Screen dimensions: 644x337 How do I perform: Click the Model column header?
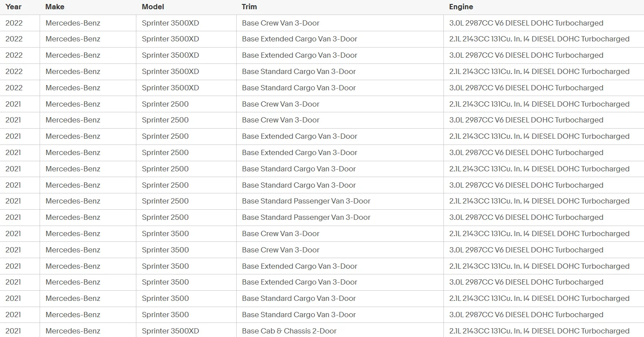pyautogui.click(x=153, y=7)
